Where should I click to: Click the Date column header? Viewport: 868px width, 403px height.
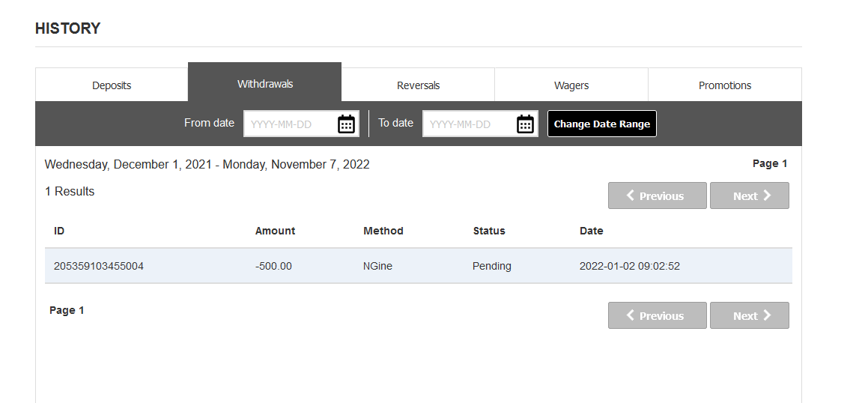tap(591, 231)
